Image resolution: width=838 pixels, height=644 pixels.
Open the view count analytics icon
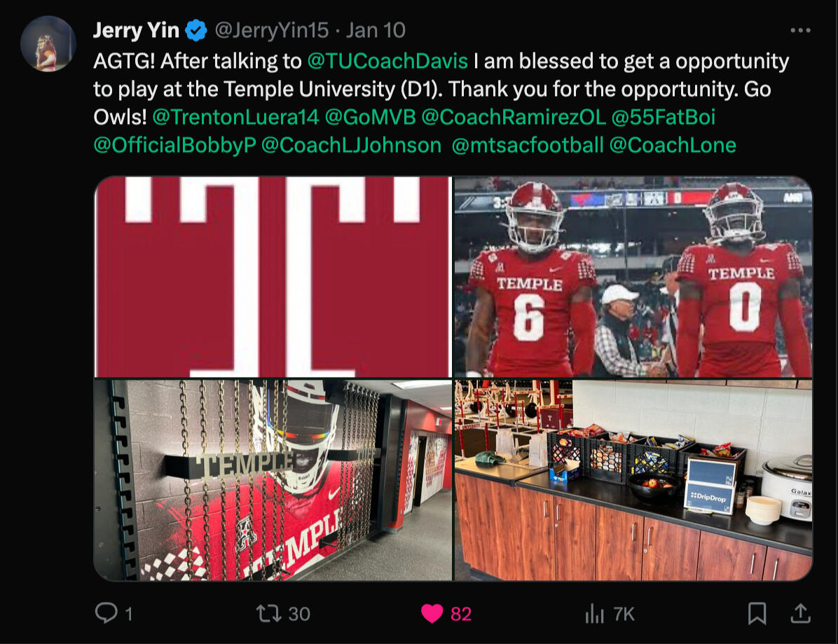[594, 614]
